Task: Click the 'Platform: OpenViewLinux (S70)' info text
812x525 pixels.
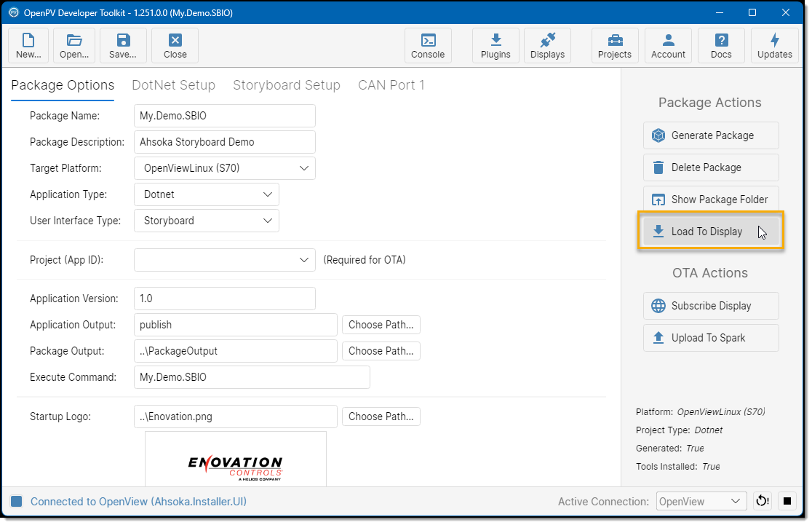Action: (x=700, y=412)
